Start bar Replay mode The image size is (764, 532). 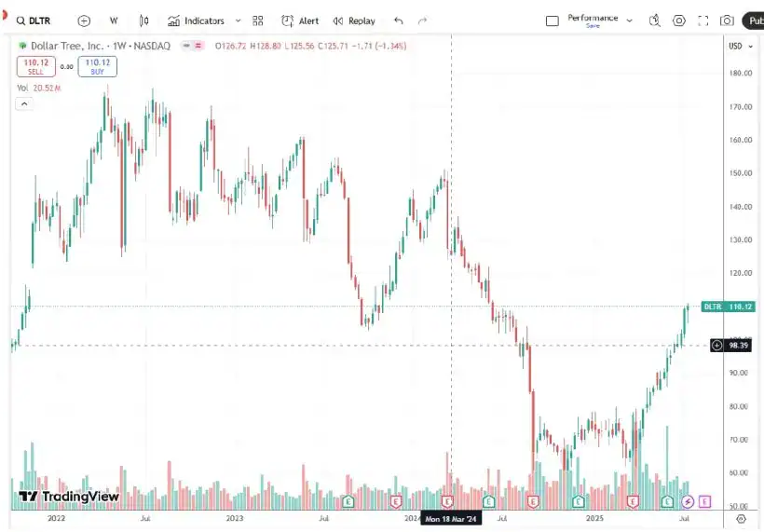coord(354,20)
